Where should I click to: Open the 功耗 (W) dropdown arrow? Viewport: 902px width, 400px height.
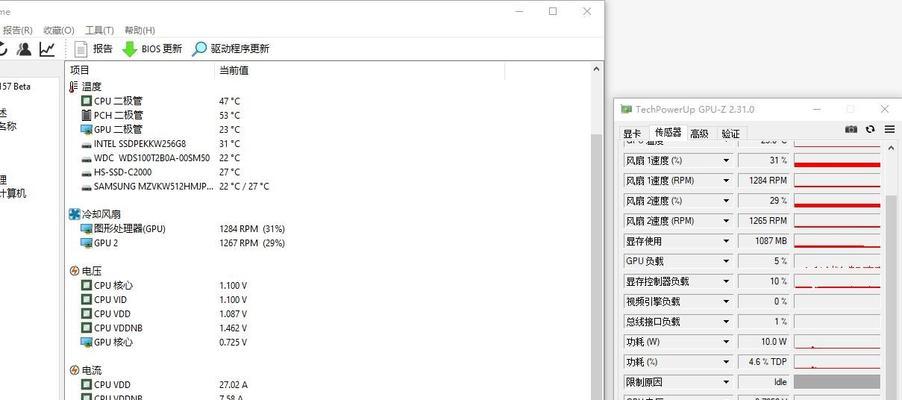[x=726, y=342]
